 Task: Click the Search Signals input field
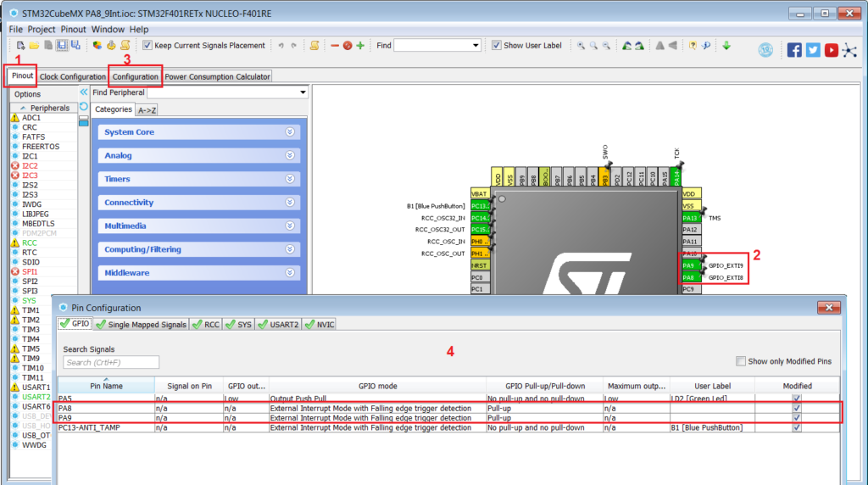pos(111,362)
